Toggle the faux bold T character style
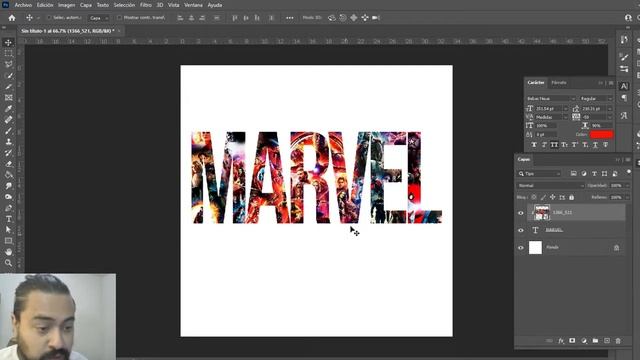Viewport: 640px width, 360px height. coord(534,145)
